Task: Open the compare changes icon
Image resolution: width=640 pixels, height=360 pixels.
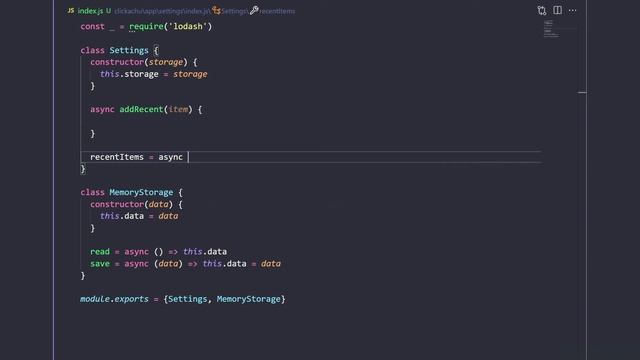Action: click(542, 11)
